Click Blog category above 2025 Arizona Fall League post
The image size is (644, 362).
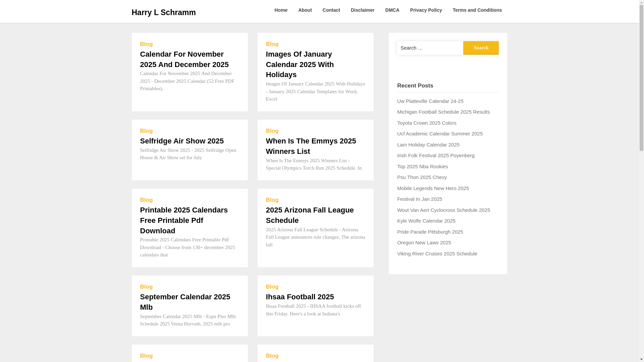tap(272, 200)
